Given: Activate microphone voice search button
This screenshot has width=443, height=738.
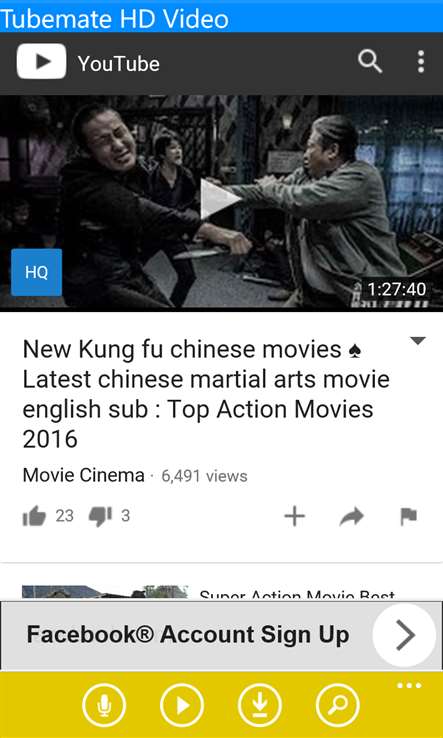Looking at the screenshot, I should 104,706.
